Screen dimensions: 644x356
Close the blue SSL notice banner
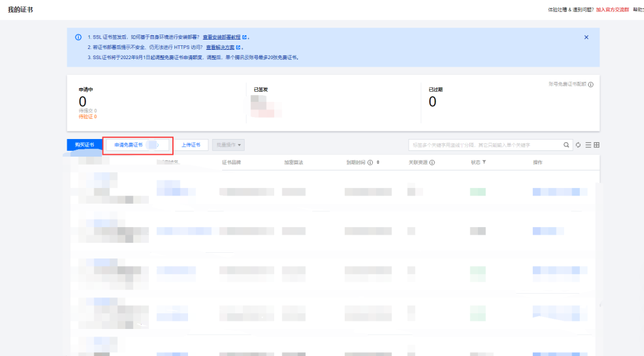point(586,37)
